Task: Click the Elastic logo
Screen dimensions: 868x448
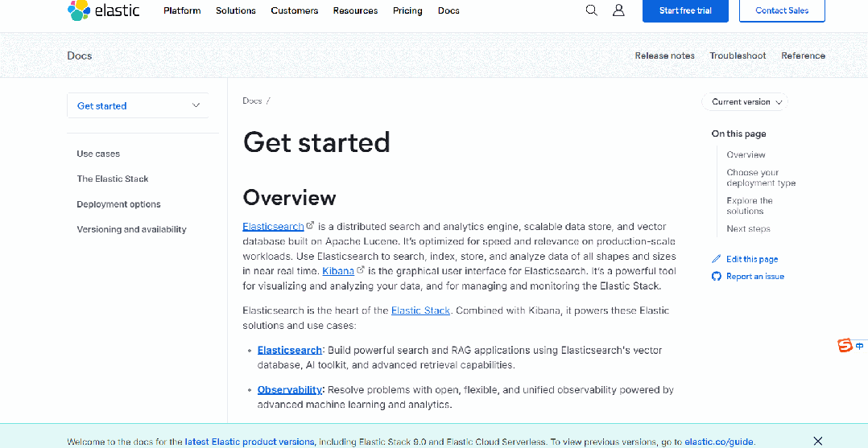Action: click(104, 10)
